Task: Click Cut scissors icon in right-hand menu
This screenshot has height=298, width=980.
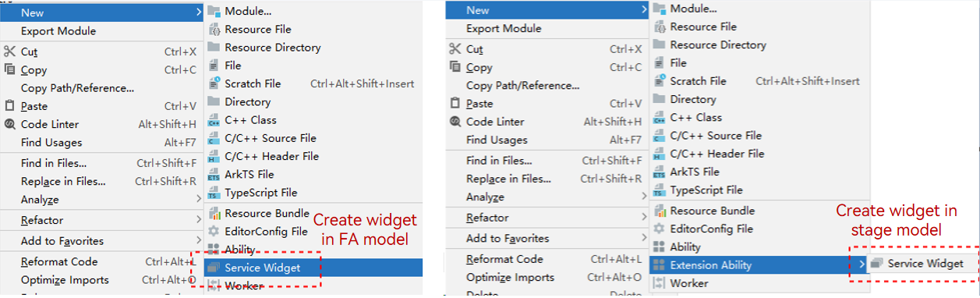Action: coord(455,49)
